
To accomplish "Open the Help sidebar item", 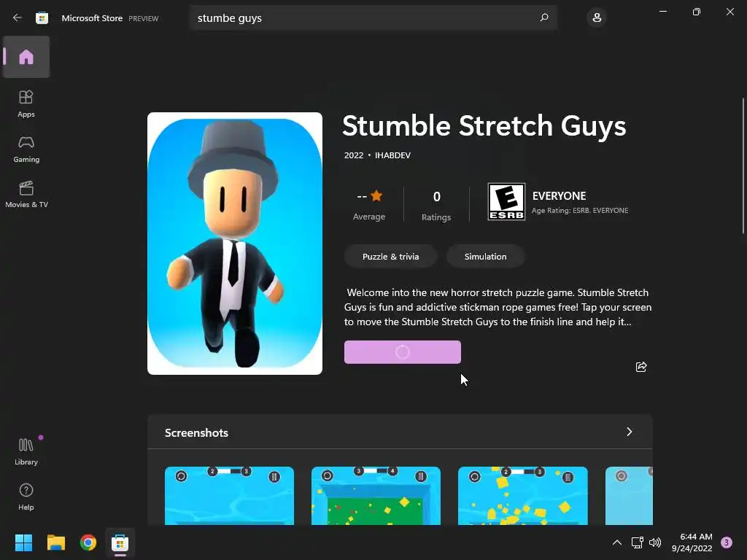I will click(26, 497).
